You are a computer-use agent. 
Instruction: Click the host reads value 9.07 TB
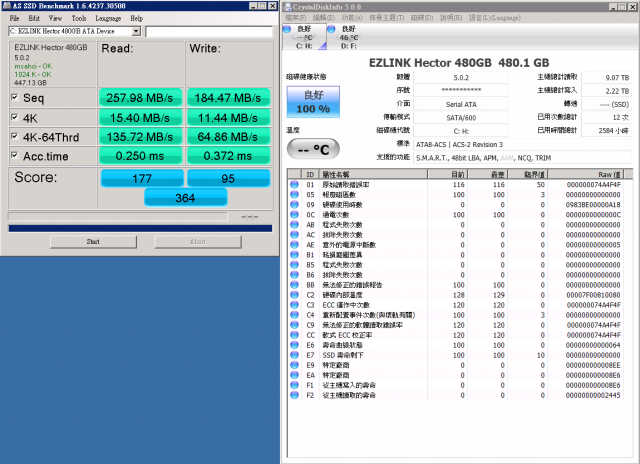tap(606, 78)
